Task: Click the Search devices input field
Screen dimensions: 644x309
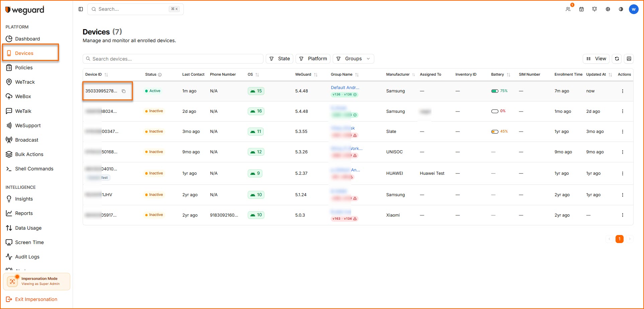Action: 173,59
